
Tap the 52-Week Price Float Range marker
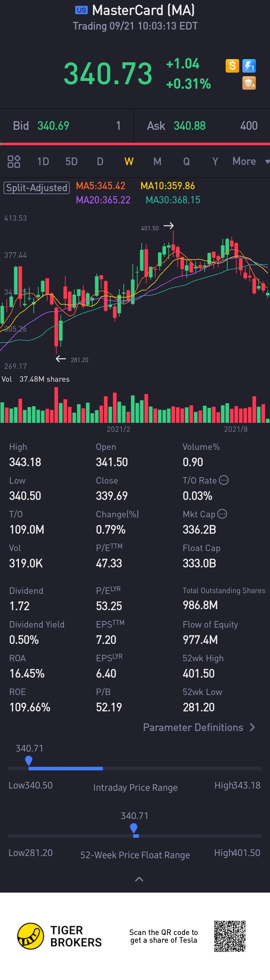click(x=134, y=828)
